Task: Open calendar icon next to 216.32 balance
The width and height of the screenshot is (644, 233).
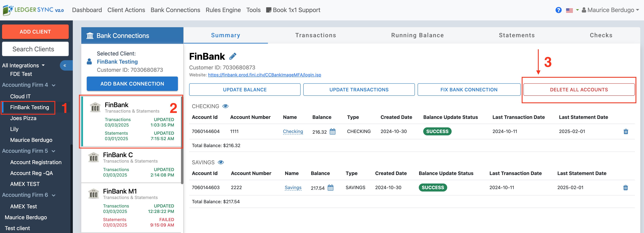Action: [x=333, y=131]
